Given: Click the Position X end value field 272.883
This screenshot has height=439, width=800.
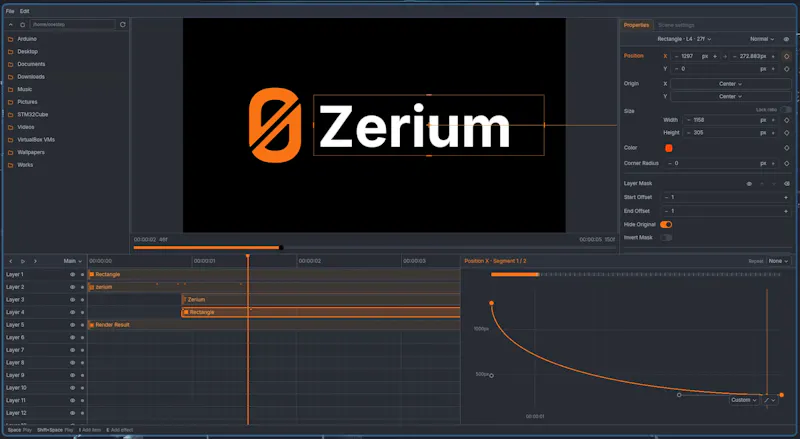Looking at the screenshot, I should [753, 56].
